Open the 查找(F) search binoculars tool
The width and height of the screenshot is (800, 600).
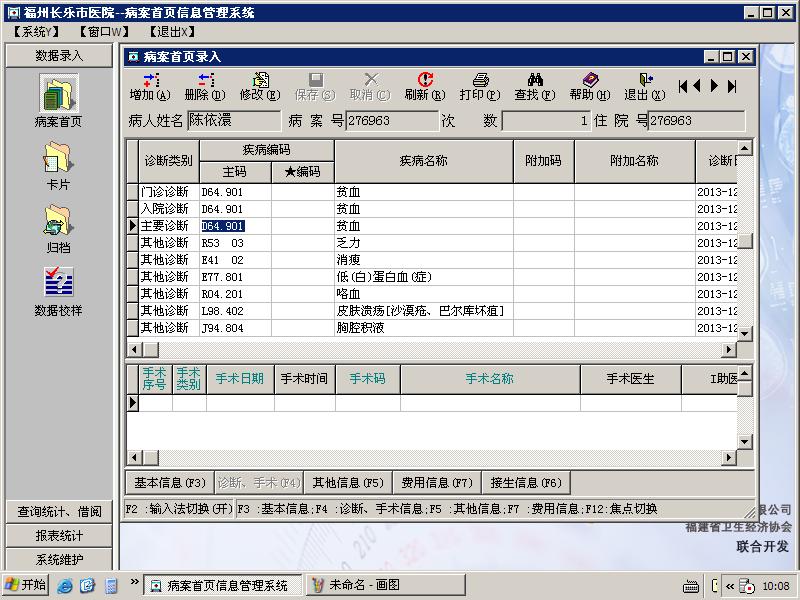tap(535, 87)
